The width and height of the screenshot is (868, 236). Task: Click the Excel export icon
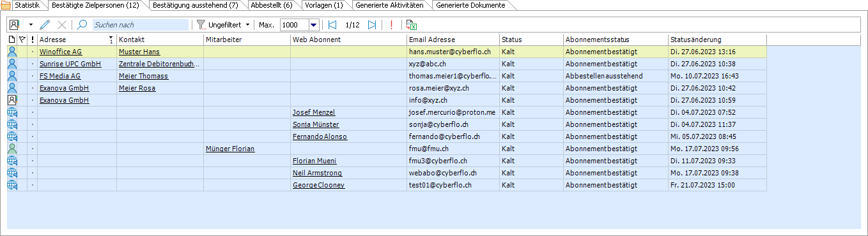(412, 25)
